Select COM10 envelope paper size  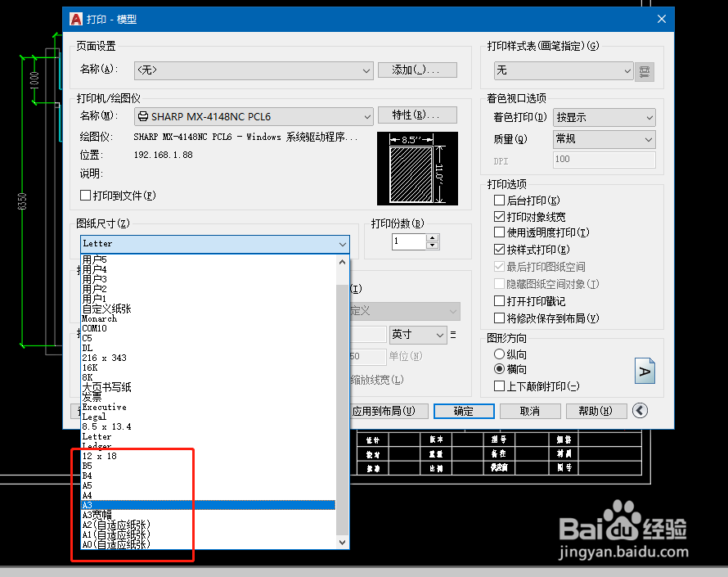click(209, 328)
